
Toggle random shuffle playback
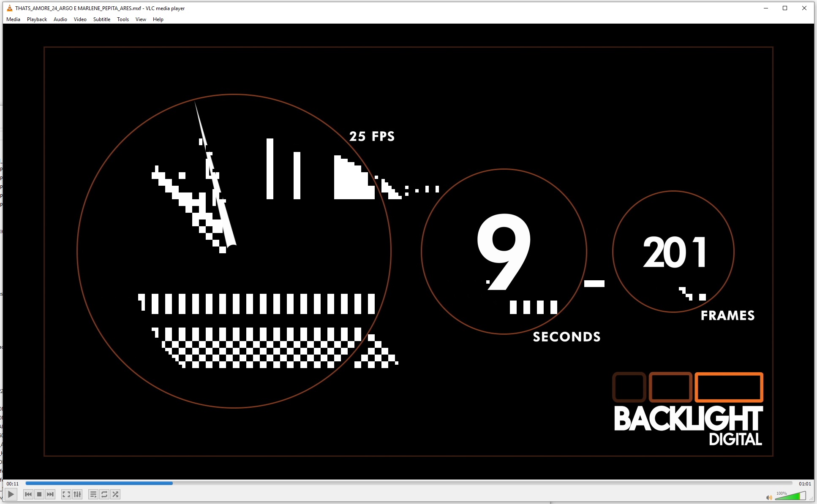(x=115, y=494)
